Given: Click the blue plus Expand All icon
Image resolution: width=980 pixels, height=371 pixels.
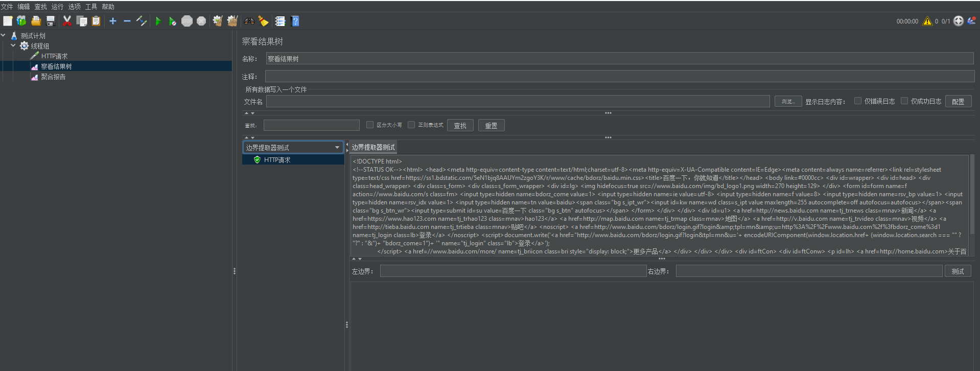Looking at the screenshot, I should click(x=113, y=21).
